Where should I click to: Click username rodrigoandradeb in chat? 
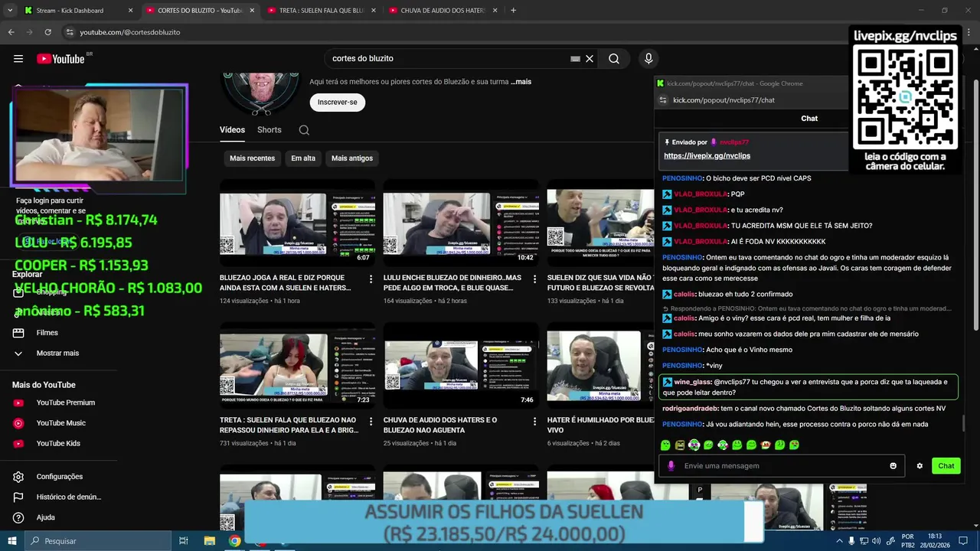tap(690, 409)
